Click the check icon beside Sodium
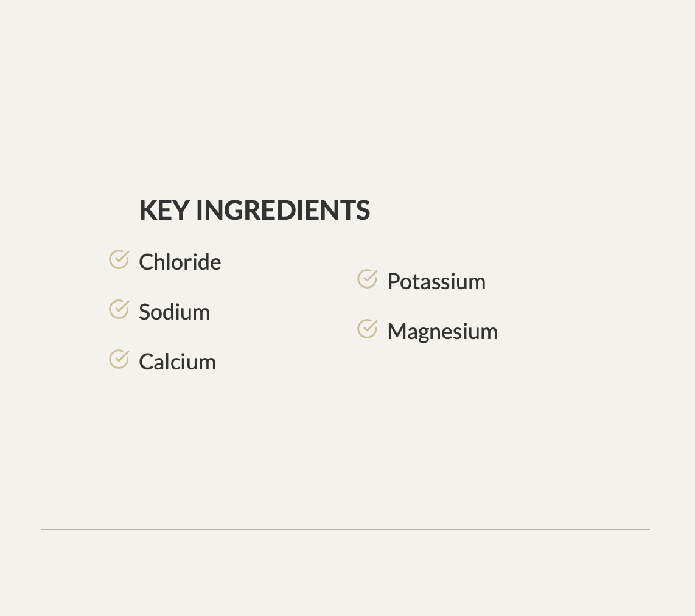 tap(119, 309)
